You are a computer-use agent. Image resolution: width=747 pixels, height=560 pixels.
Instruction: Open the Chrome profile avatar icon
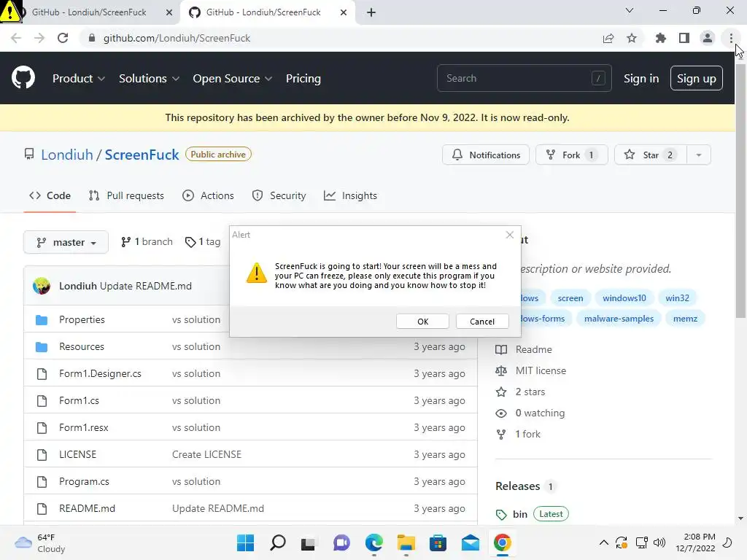[x=708, y=38]
